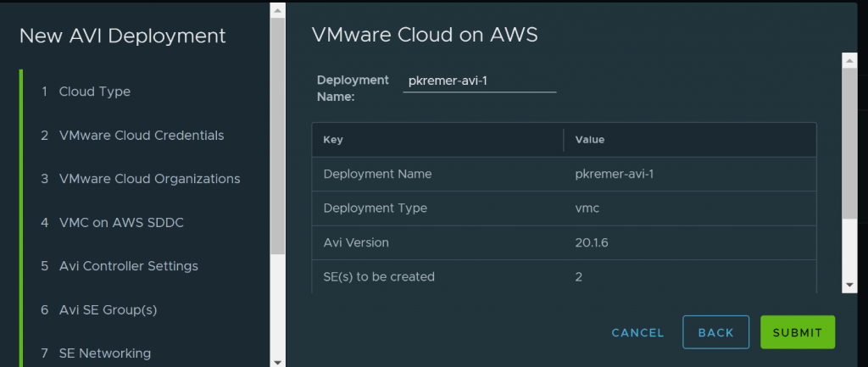
Task: Select the VMware Cloud Organizations step
Action: (149, 179)
